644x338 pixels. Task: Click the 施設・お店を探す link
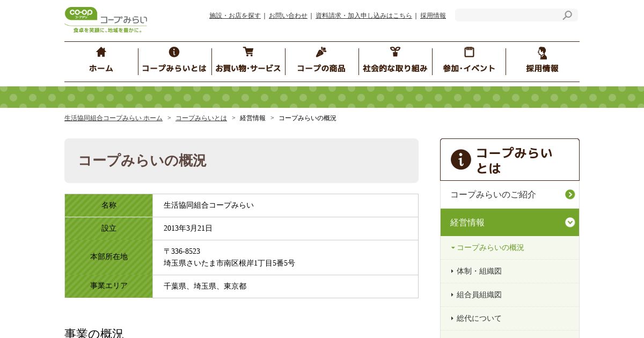(235, 16)
